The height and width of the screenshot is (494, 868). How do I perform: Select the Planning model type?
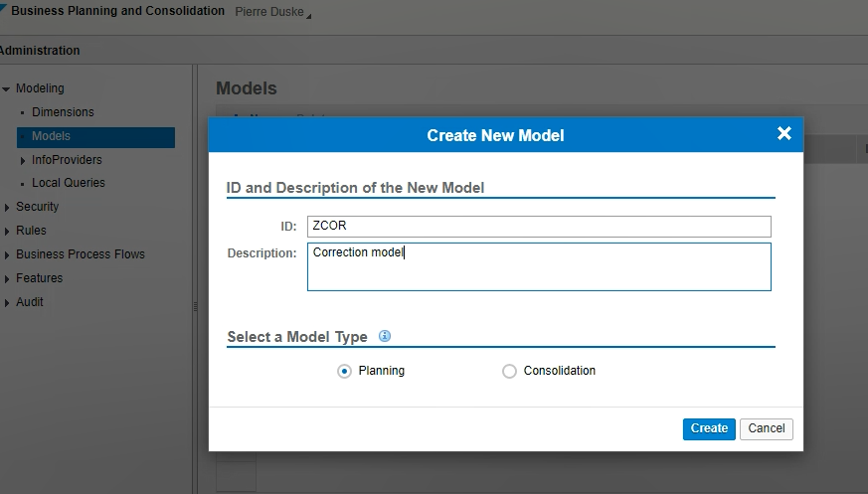[344, 371]
